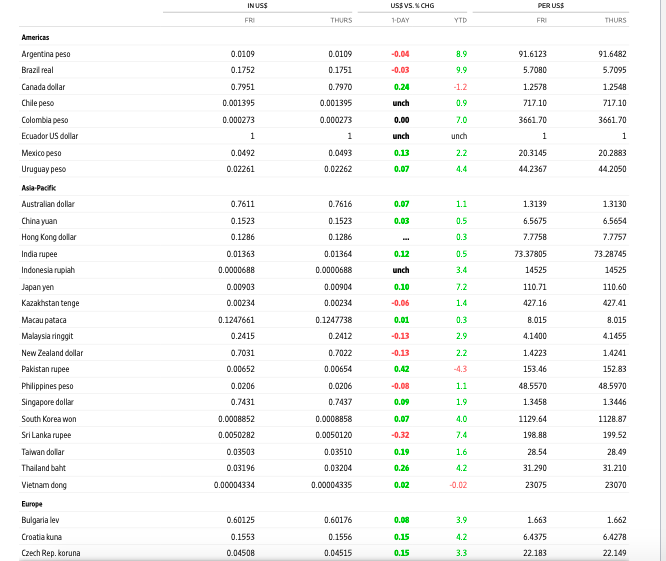Select the Pakistan rupee row label
The image size is (666, 561).
(x=45, y=369)
